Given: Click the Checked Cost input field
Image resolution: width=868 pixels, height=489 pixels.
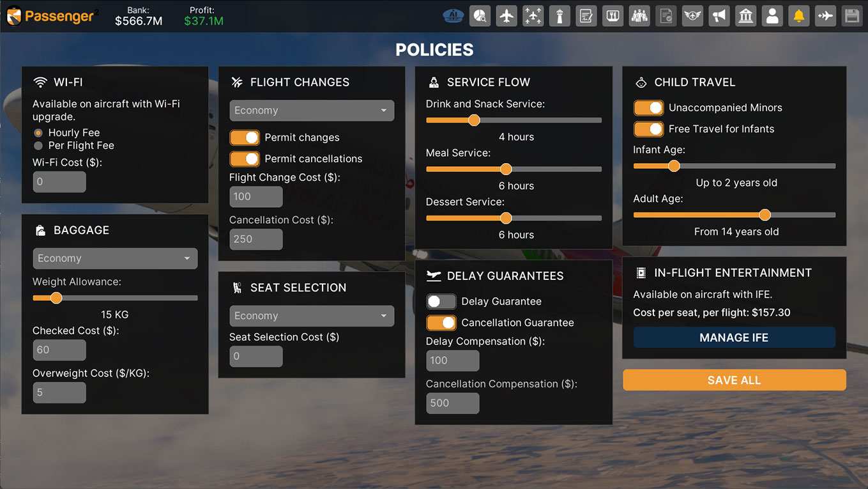Looking at the screenshot, I should tap(59, 350).
